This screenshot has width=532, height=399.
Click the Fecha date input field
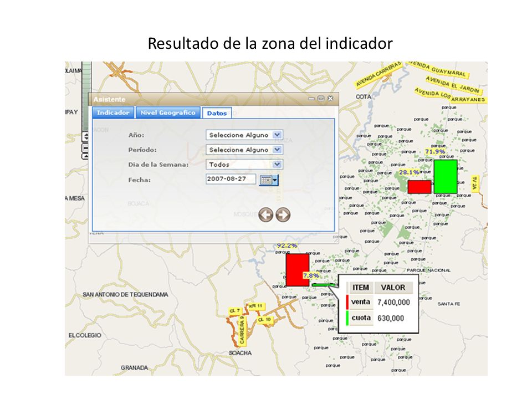[x=231, y=179]
